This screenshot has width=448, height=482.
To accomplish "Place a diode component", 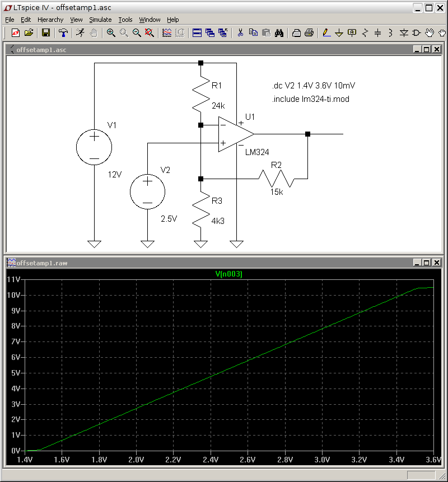I will click(x=404, y=32).
